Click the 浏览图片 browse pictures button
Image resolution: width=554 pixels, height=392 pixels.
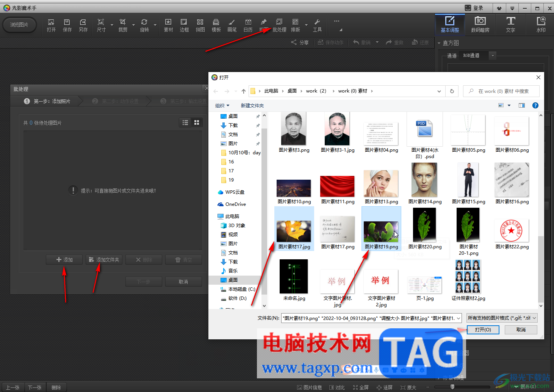point(19,25)
